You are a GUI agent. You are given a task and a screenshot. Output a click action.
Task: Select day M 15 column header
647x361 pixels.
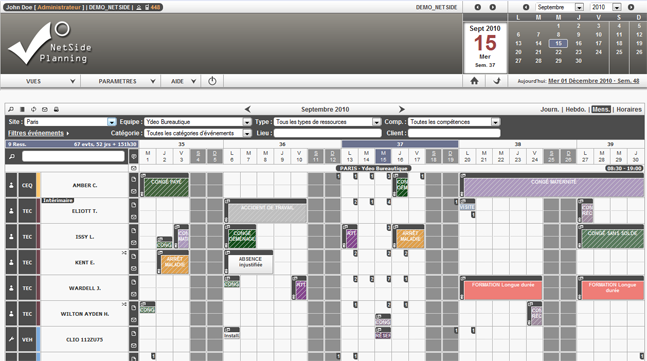pos(383,156)
